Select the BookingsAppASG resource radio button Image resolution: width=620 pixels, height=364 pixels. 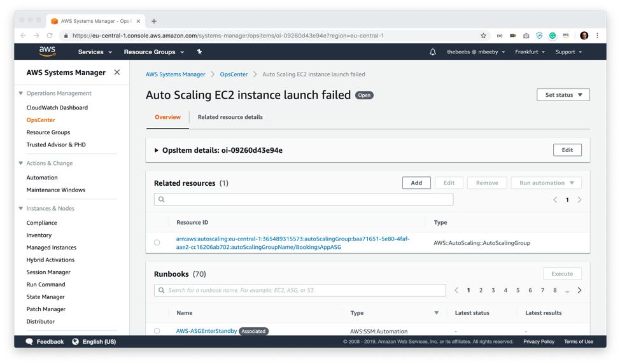[x=157, y=242]
